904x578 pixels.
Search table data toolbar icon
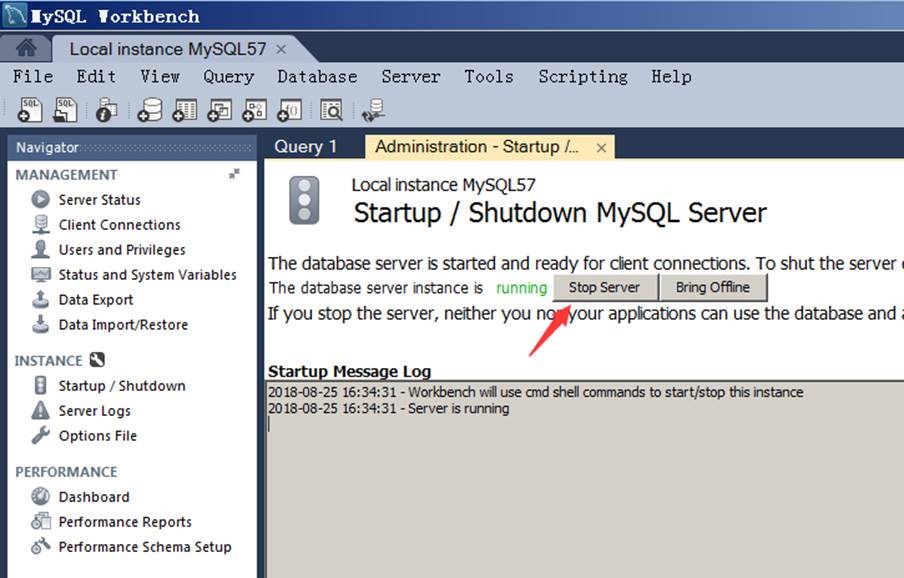pos(331,109)
